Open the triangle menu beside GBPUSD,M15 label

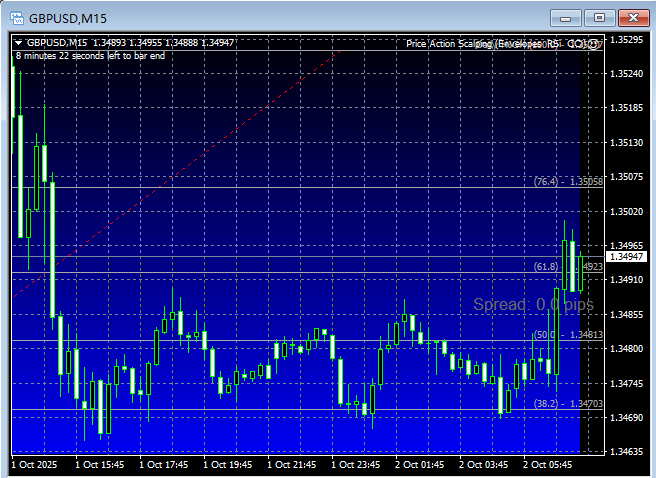pos(19,43)
